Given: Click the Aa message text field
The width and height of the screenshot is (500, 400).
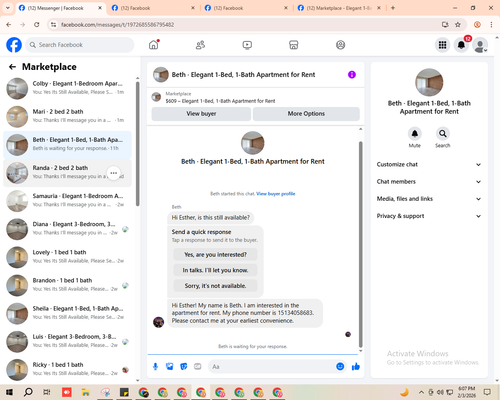Looking at the screenshot, I should pos(271,367).
